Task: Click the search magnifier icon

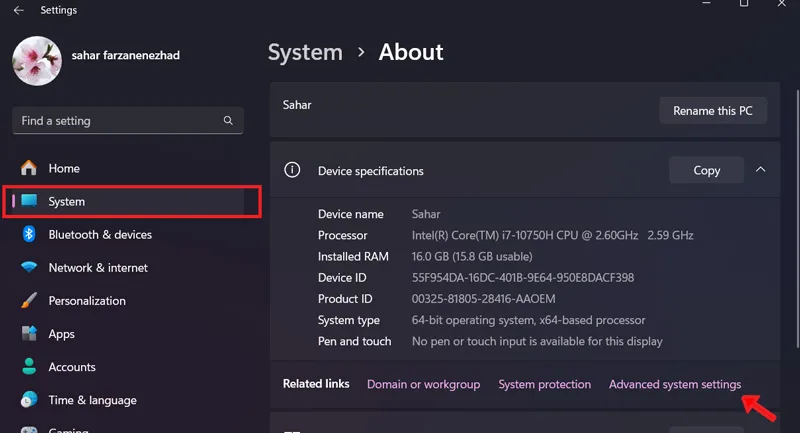Action: (228, 120)
